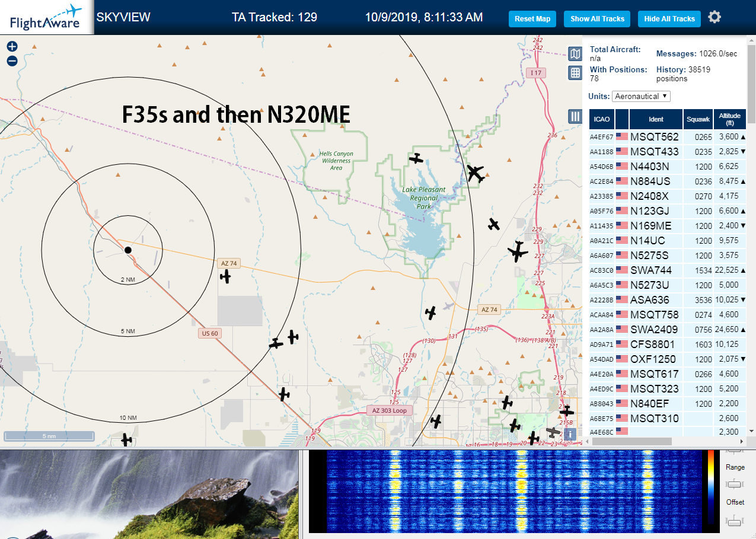The width and height of the screenshot is (756, 539).
Task: Click US flag in N4403N row
Action: click(x=622, y=166)
